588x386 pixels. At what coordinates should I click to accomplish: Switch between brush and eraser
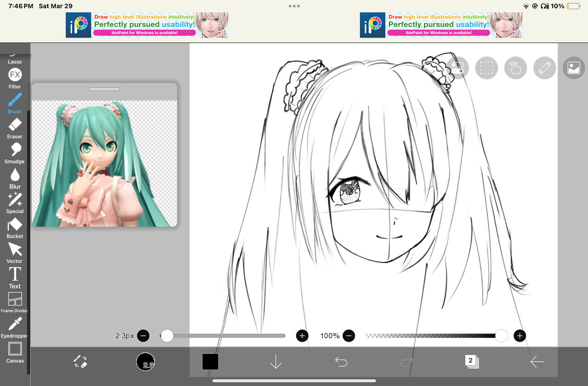(x=80, y=361)
